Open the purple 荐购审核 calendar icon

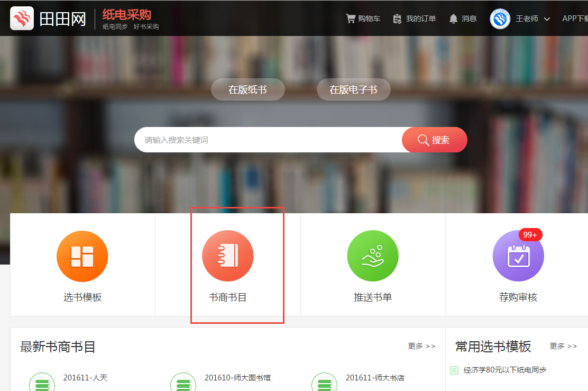518,256
